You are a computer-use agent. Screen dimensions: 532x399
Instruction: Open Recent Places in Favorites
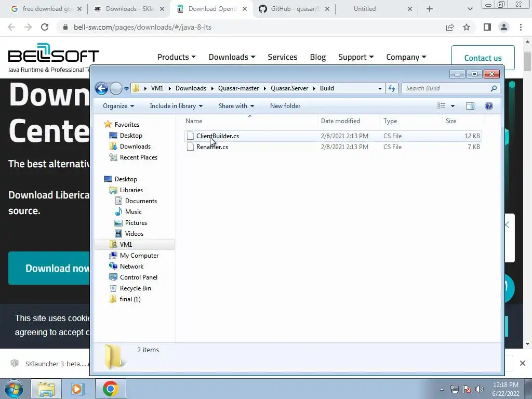click(x=138, y=157)
